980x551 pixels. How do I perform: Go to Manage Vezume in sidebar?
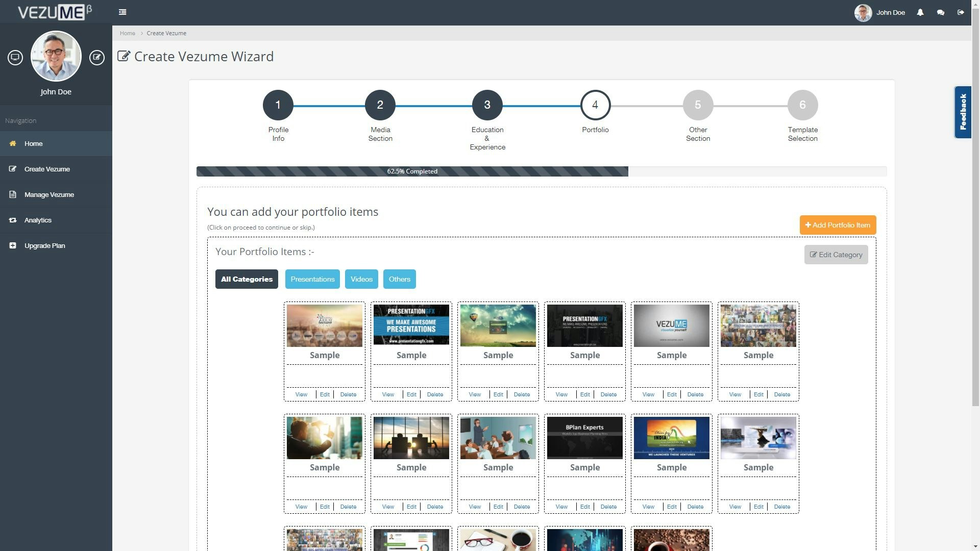(x=49, y=195)
